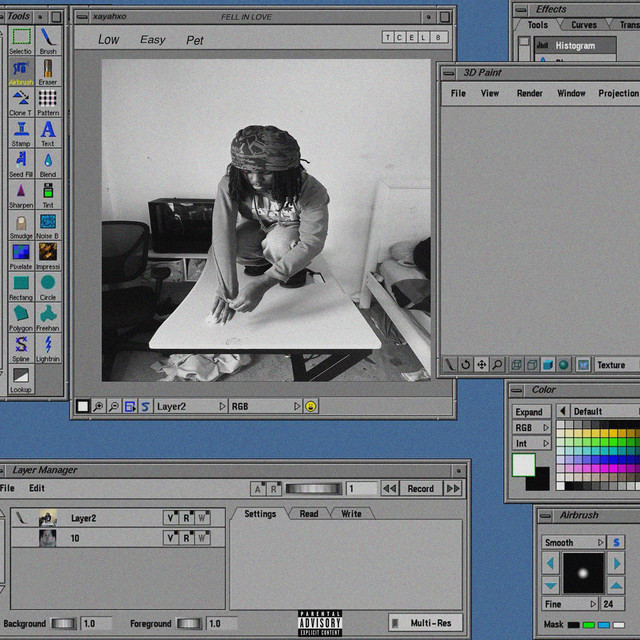Select the Sharpen tool

pyautogui.click(x=21, y=195)
